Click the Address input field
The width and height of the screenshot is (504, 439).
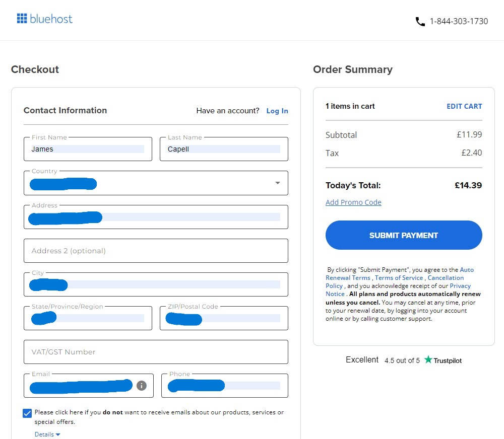tap(156, 217)
